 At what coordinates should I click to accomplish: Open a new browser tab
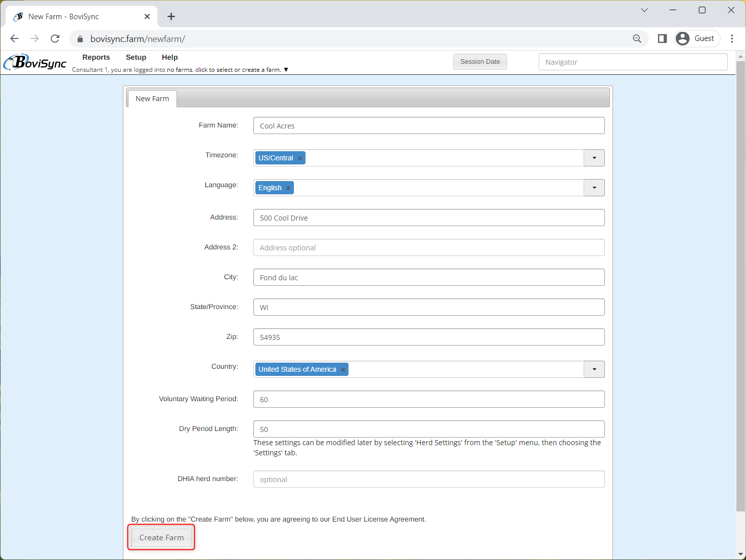171,17
